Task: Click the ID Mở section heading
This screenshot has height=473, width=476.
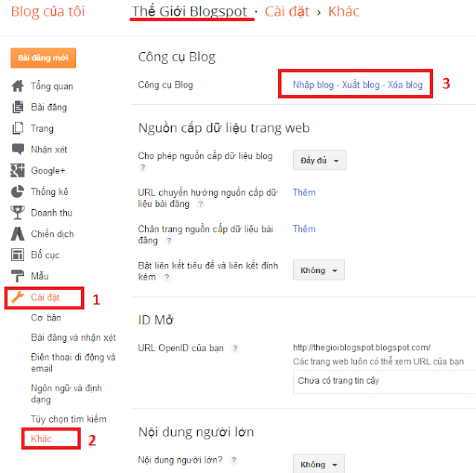Action: (x=155, y=320)
